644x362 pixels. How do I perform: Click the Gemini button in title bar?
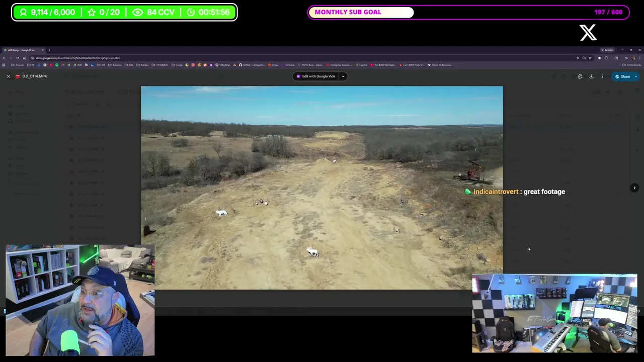pos(608,50)
